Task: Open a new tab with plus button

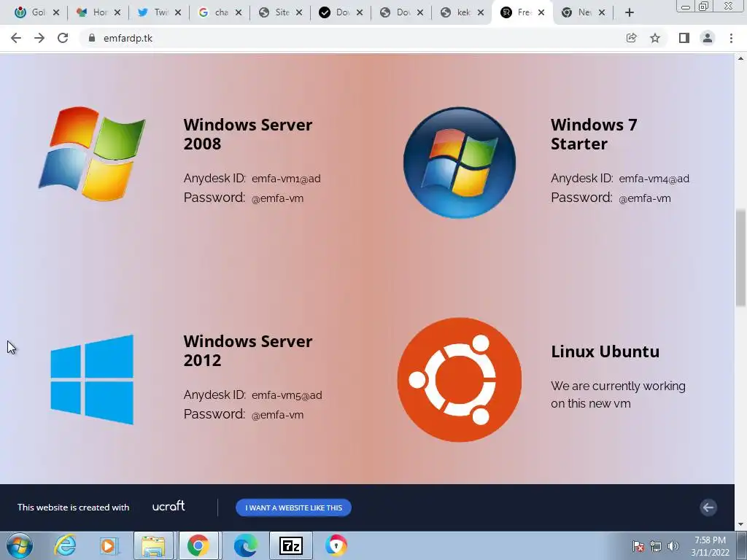Action: [x=630, y=13]
